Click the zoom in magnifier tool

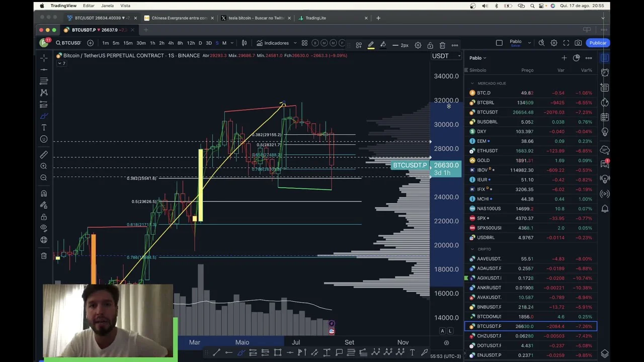(44, 166)
